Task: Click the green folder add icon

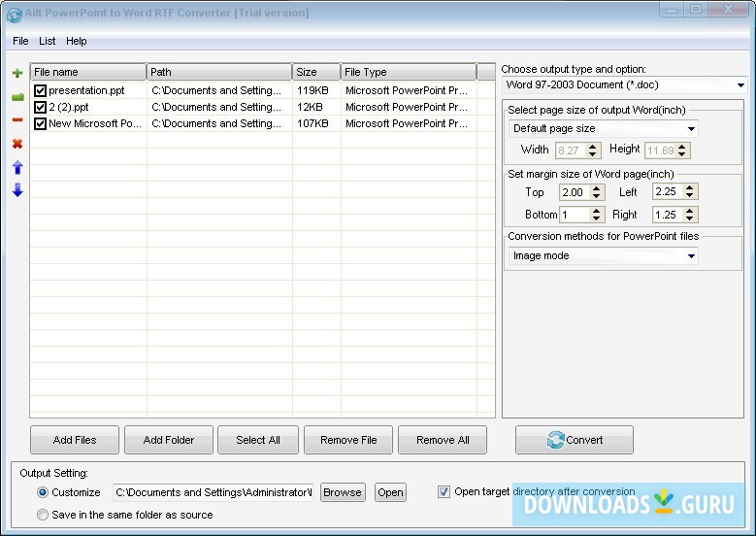Action: pos(17,97)
